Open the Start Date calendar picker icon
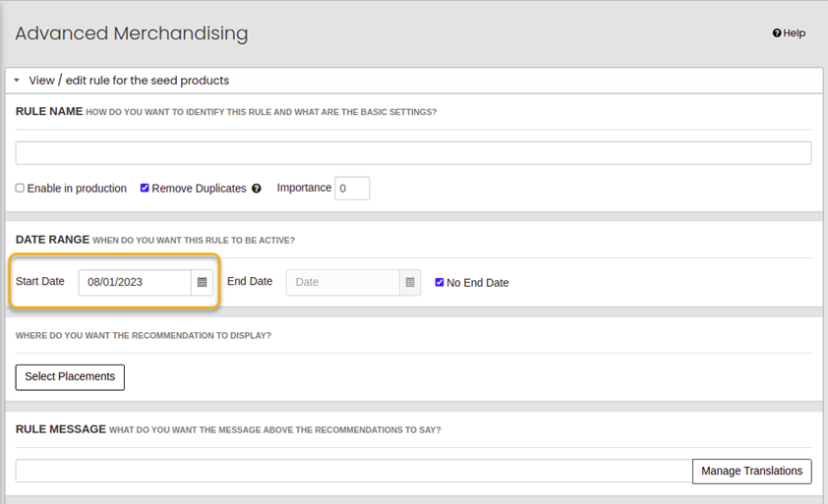Viewport: 828px width, 504px height. pyautogui.click(x=202, y=282)
